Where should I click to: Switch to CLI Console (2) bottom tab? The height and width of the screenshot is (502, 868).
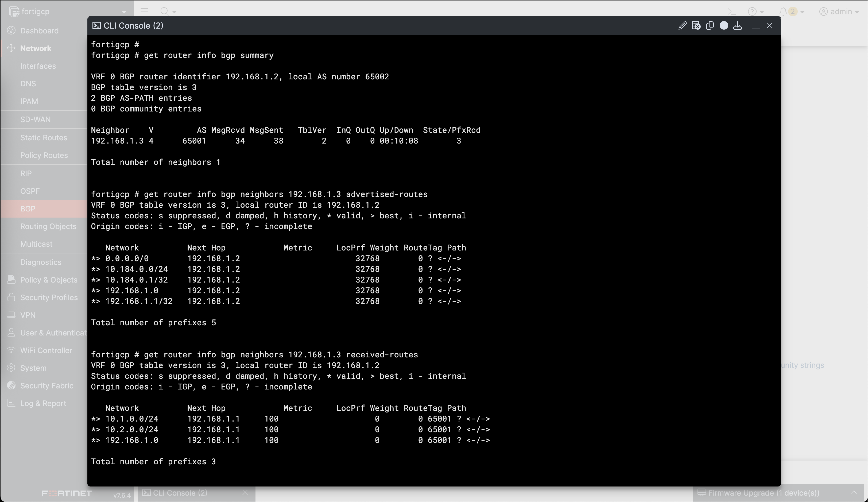(180, 493)
